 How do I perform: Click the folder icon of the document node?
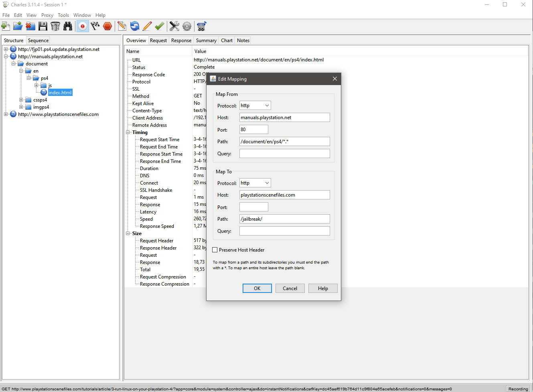coord(21,64)
